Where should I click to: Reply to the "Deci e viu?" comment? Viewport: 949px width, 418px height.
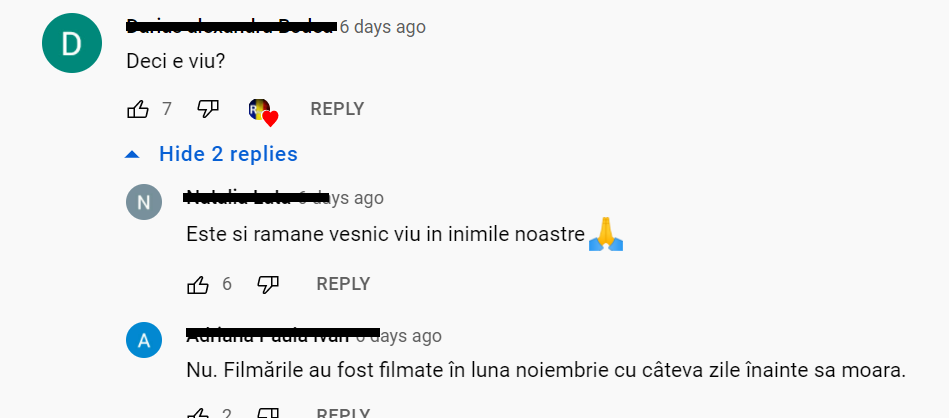337,109
